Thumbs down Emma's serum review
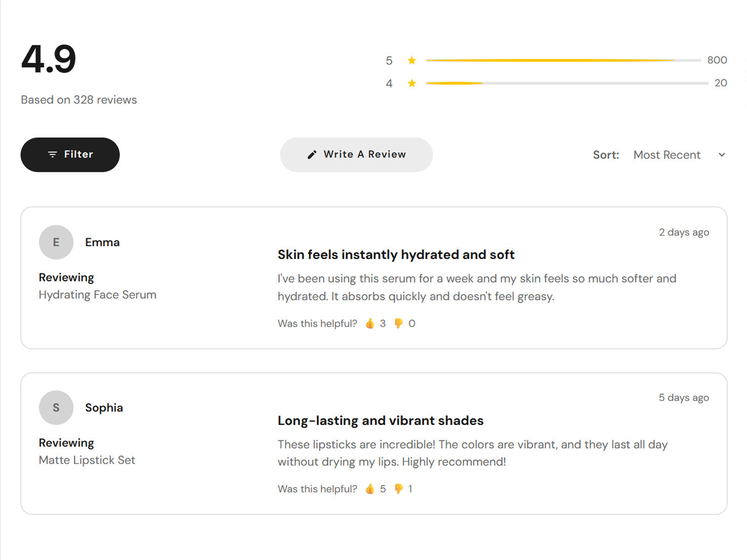 click(399, 324)
